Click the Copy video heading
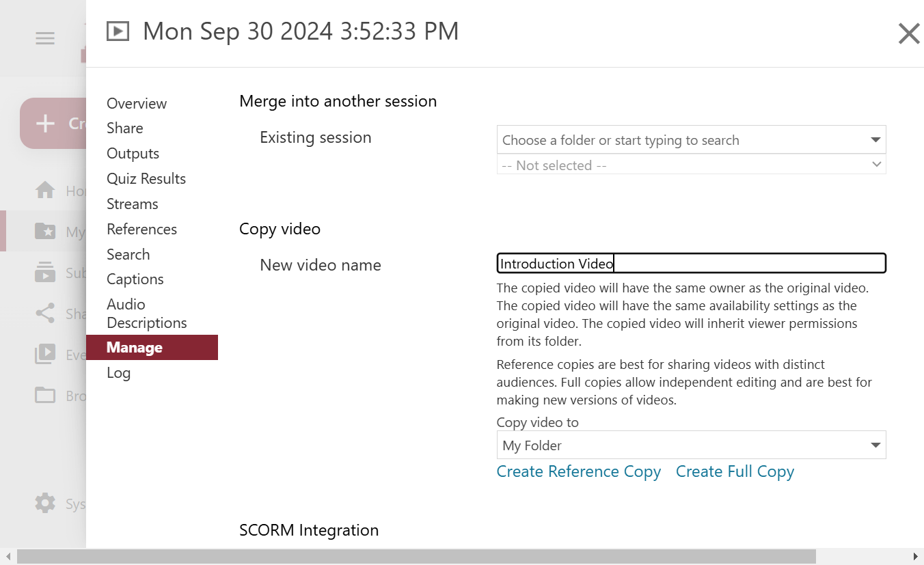924x565 pixels. [280, 229]
